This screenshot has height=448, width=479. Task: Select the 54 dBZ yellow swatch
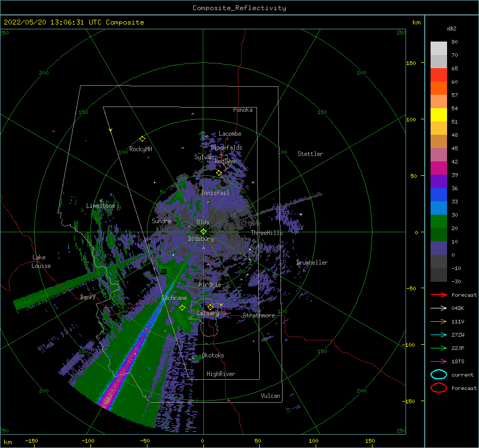tap(439, 115)
